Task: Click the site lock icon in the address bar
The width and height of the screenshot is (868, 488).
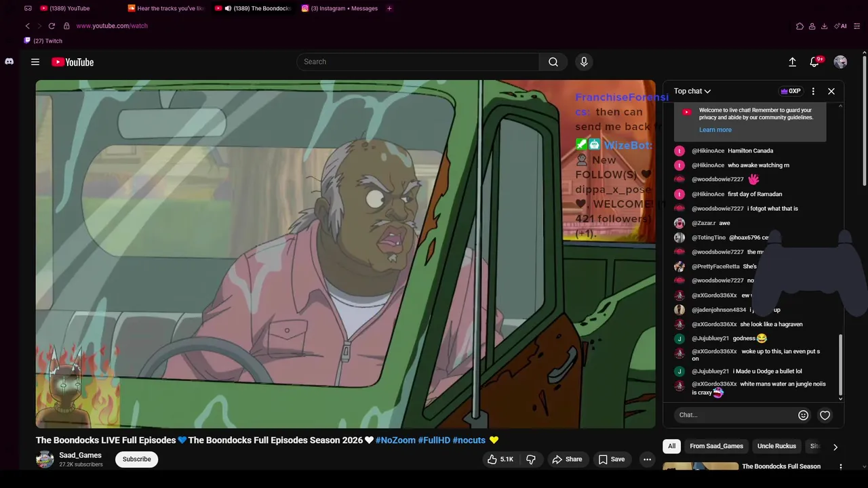Action: tap(66, 26)
